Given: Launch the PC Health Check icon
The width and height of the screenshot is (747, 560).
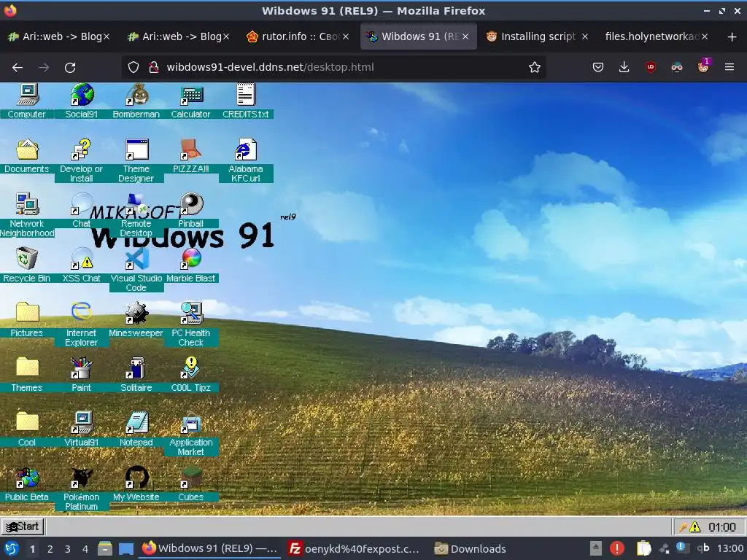Looking at the screenshot, I should coord(192,313).
